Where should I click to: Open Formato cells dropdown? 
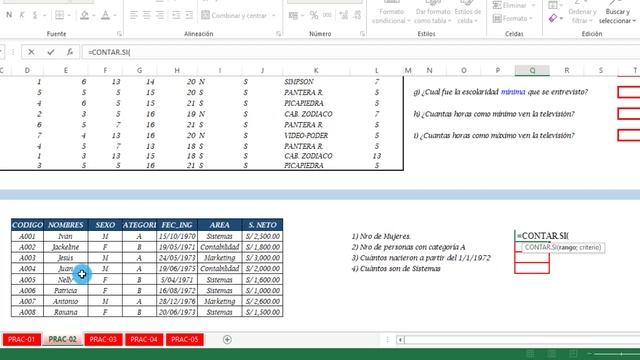coord(513,18)
